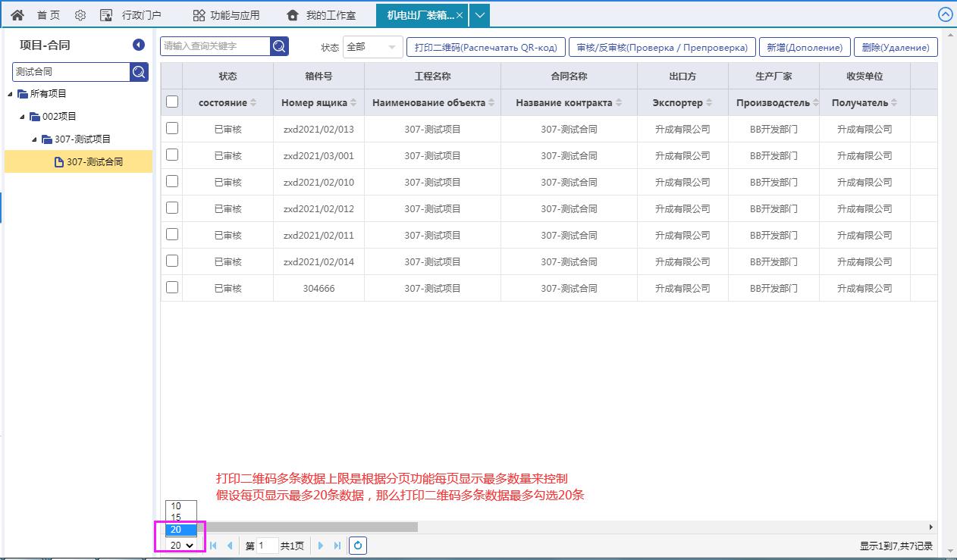Screen dimensions: 957x560
Task: Collapse top header with circular up arrow
Action: 945,15
